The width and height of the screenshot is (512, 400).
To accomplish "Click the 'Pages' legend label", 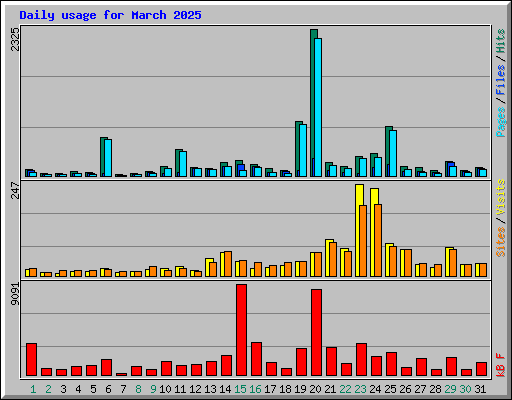I will tap(500, 122).
